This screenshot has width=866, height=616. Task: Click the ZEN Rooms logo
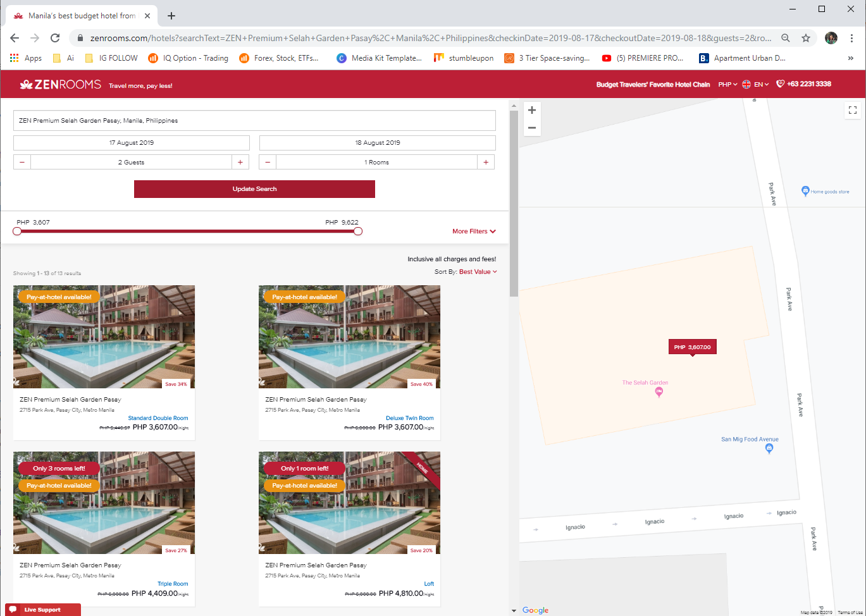(x=60, y=84)
